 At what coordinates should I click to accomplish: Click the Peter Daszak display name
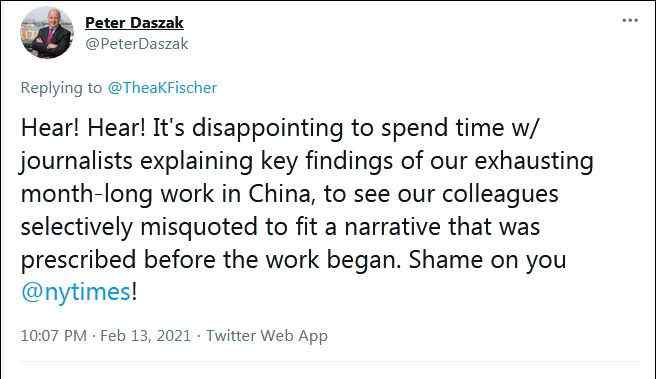134,23
